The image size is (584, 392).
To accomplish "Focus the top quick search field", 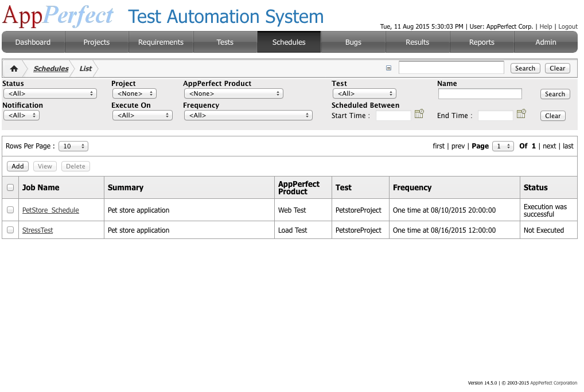I will pyautogui.click(x=451, y=68).
